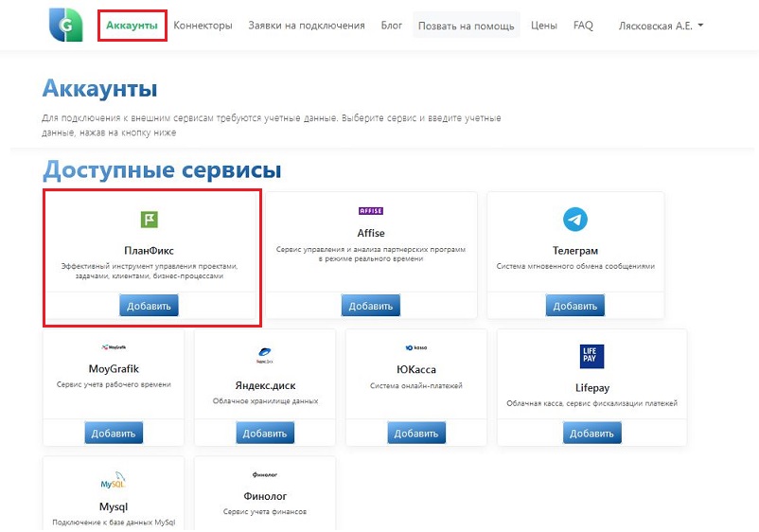Click 'Система мгновенного обмена сообщениями' description
This screenshot has width=759, height=532.
[x=575, y=266]
